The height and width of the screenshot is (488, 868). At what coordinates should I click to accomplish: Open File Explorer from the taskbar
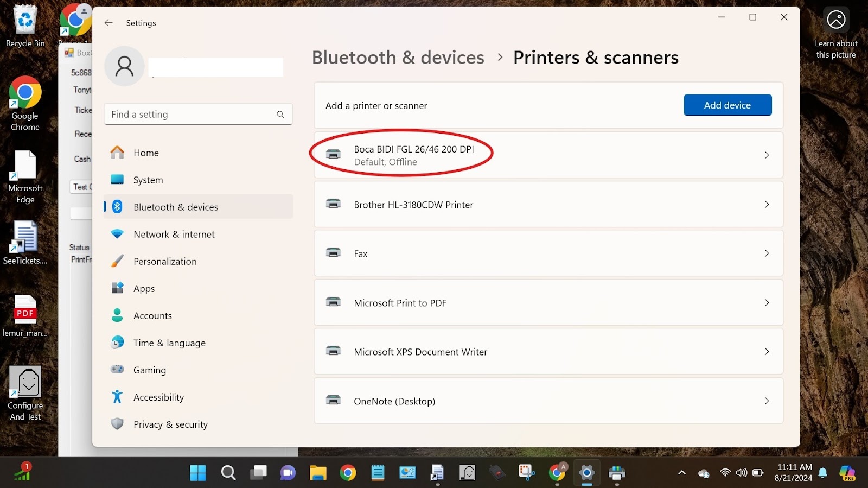tap(318, 473)
